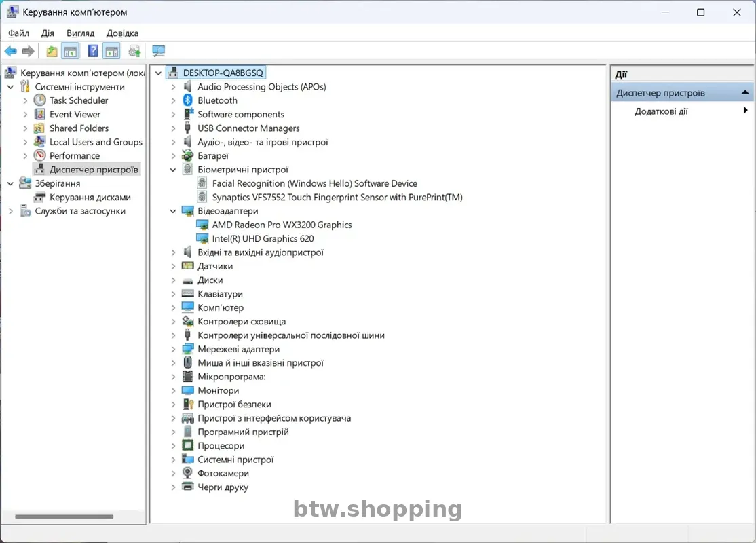Expand the Мережеві адаптери node
This screenshot has width=756, height=543.
174,349
